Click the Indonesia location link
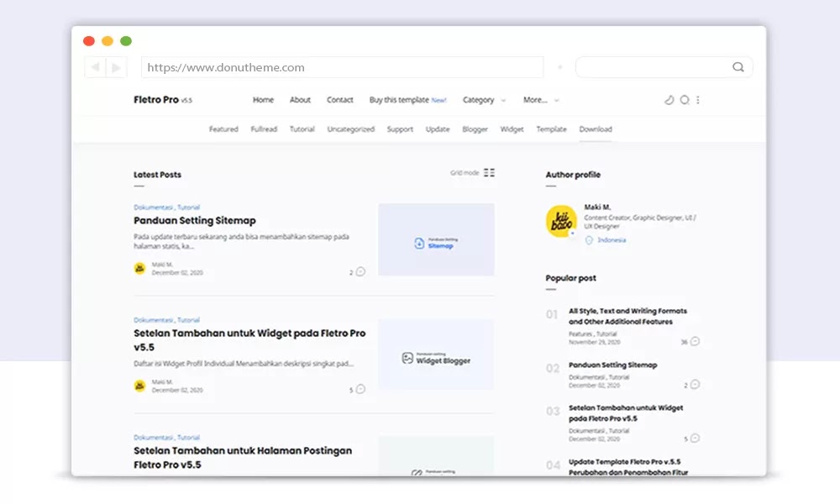Image resolution: width=840 pixels, height=504 pixels. (612, 240)
